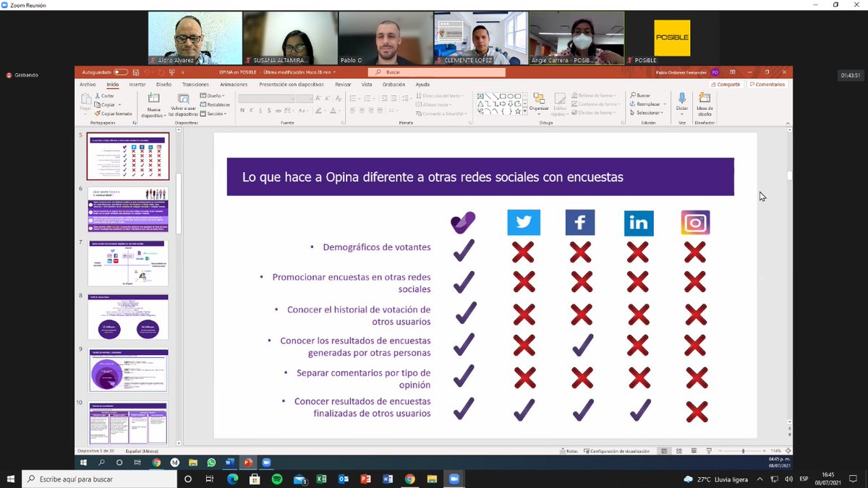Click Buscar in the Edición group
Image resolution: width=868 pixels, height=488 pixels.
coord(640,95)
